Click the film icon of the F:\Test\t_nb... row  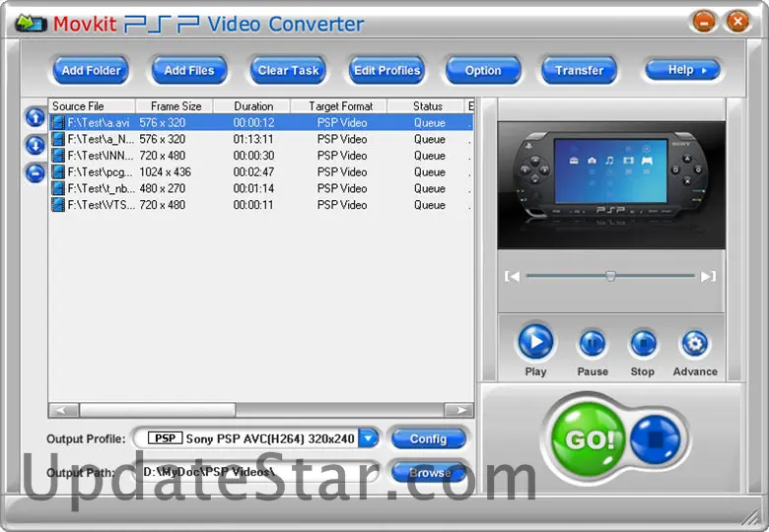58,188
